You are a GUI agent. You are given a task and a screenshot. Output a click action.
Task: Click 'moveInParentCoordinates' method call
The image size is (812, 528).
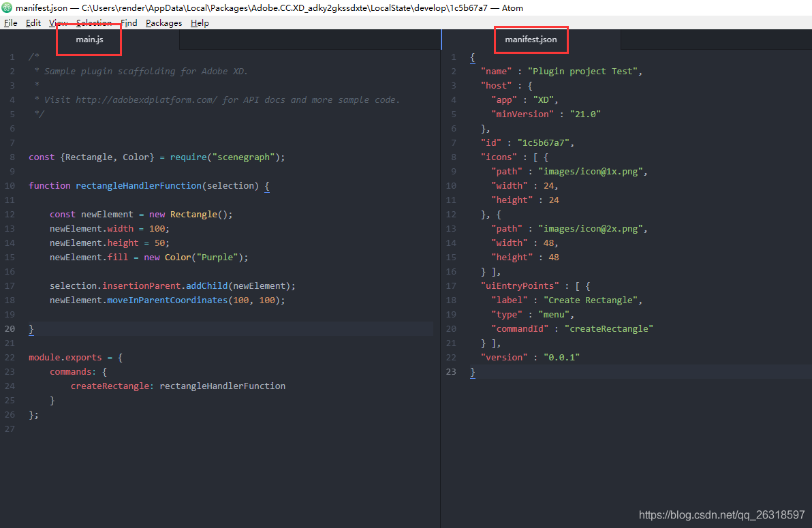tap(168, 300)
